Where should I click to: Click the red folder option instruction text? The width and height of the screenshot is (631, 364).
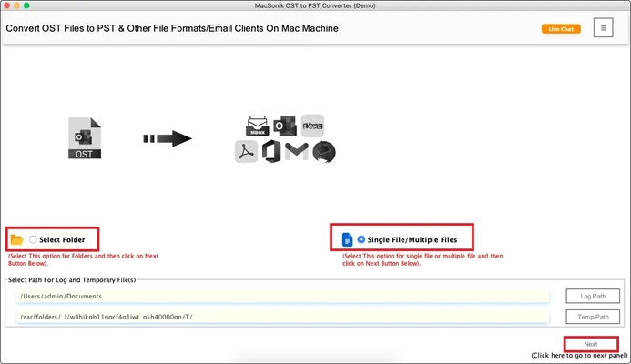[83, 259]
